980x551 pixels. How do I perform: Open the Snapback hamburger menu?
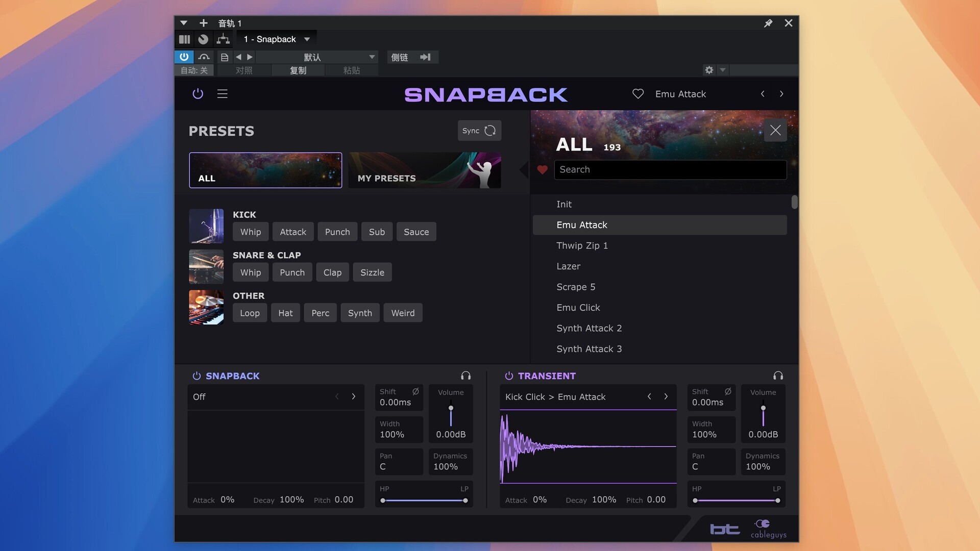(x=222, y=94)
